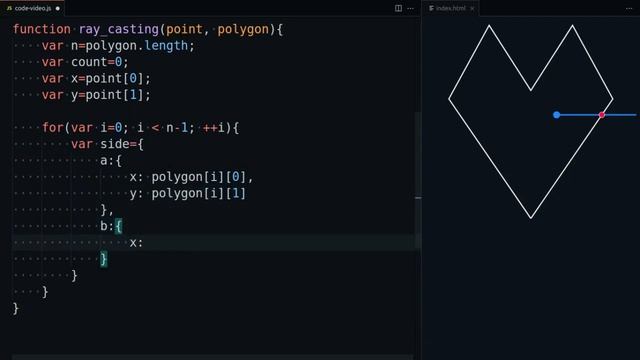Image resolution: width=640 pixels, height=360 pixels.
Task: Click the horizontal scrollbar at editor bottom
Action: [x=212, y=357]
